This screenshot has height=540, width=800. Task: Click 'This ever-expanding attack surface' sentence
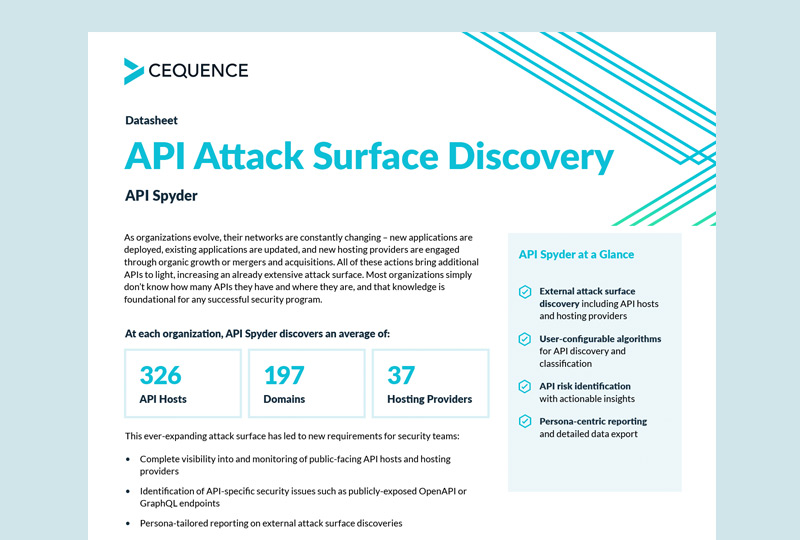tap(292, 436)
